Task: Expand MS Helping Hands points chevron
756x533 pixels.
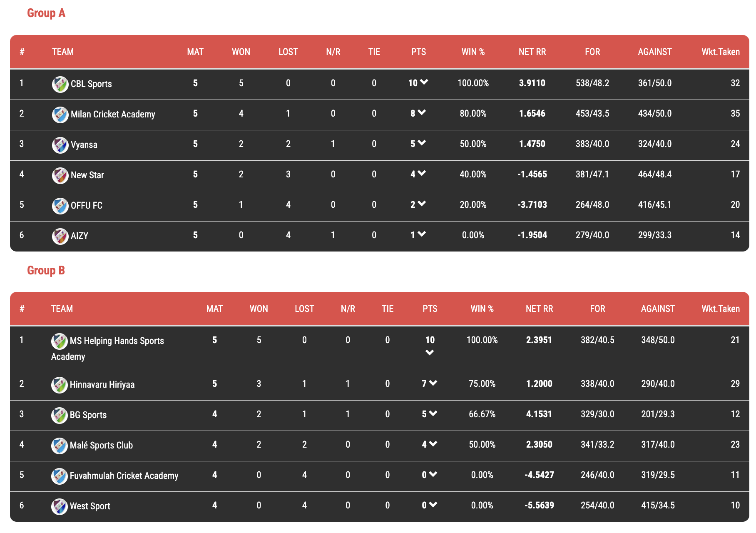Action: pyautogui.click(x=430, y=353)
